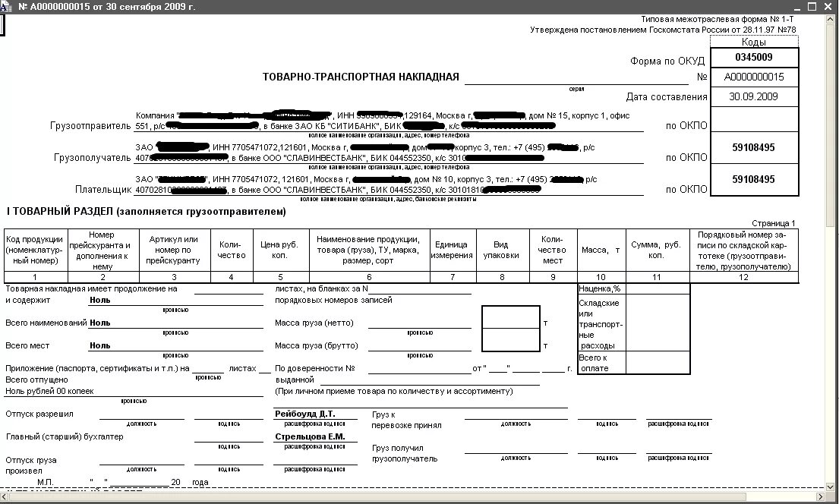The image size is (839, 504).
Task: Click the empty net mass box
Action: pos(511,317)
